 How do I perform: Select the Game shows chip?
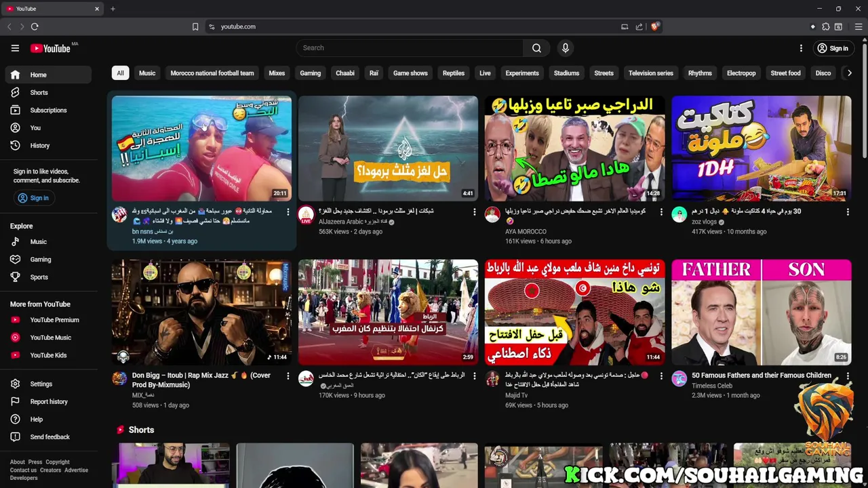coord(410,73)
